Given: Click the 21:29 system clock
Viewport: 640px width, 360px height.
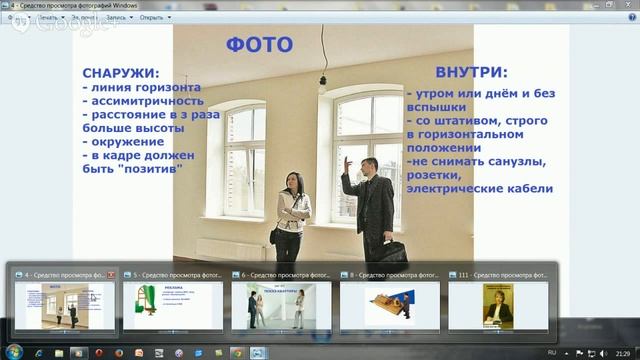Looking at the screenshot, I should coord(623,353).
